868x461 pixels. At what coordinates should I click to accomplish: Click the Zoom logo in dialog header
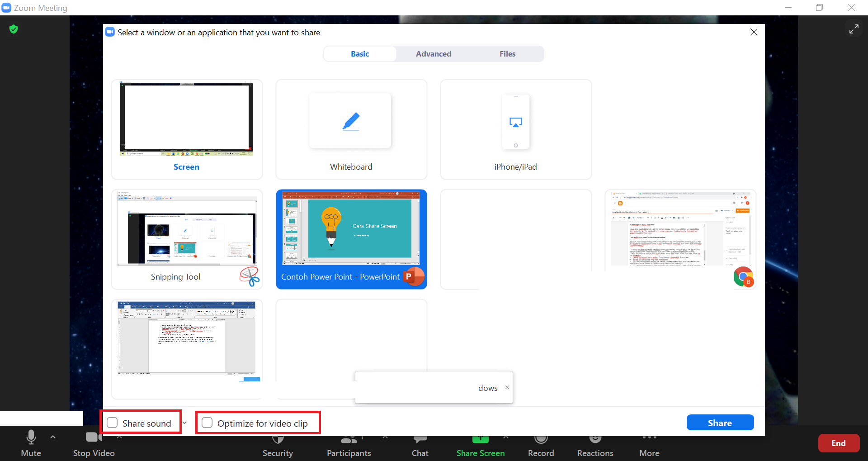[110, 32]
